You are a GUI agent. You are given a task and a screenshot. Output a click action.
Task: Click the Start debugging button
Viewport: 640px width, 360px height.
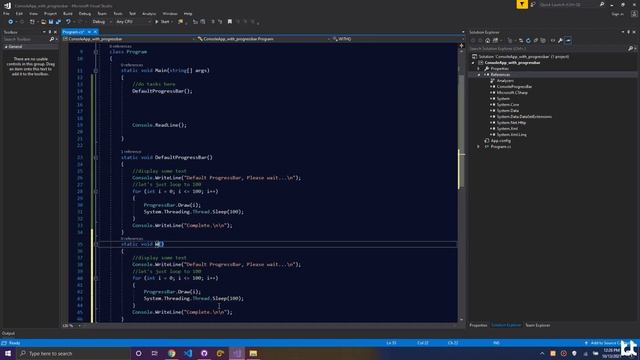point(162,22)
